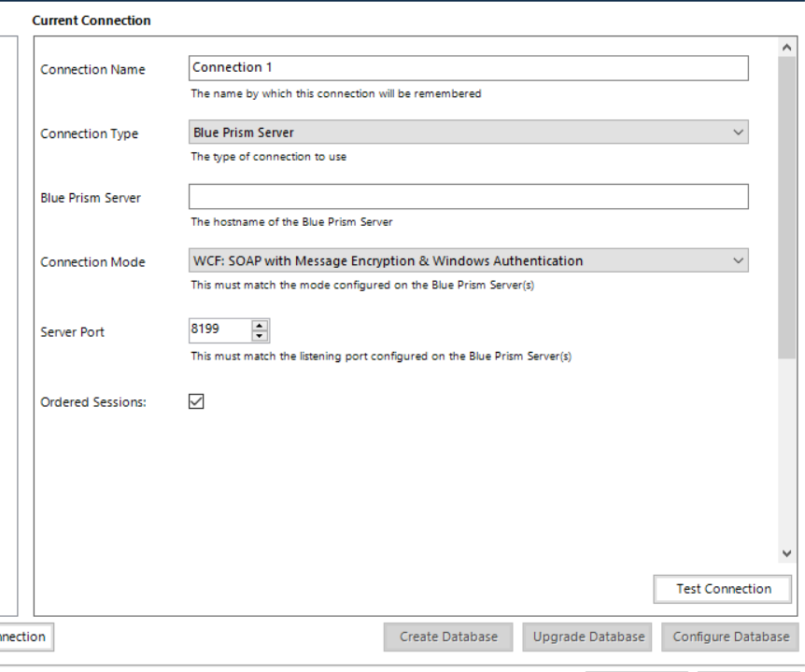The image size is (805, 672).
Task: Click the scrollbar's down arrow
Action: 787,553
